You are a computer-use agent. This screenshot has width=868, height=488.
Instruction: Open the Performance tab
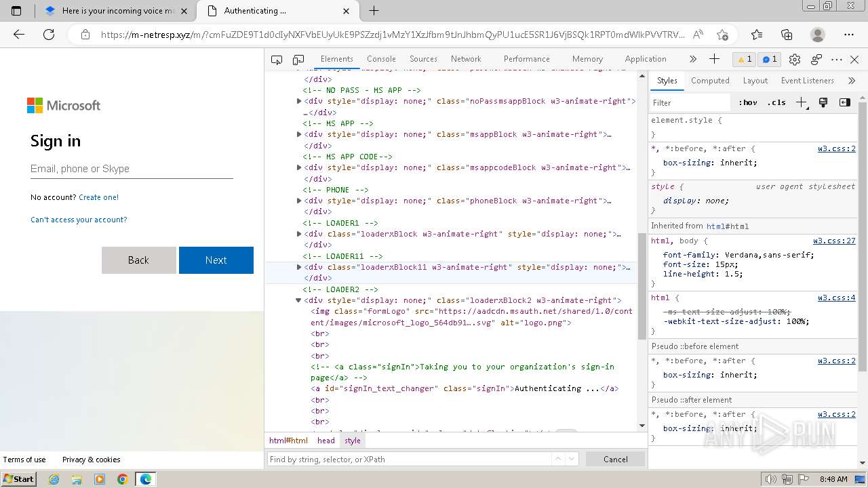526,59
